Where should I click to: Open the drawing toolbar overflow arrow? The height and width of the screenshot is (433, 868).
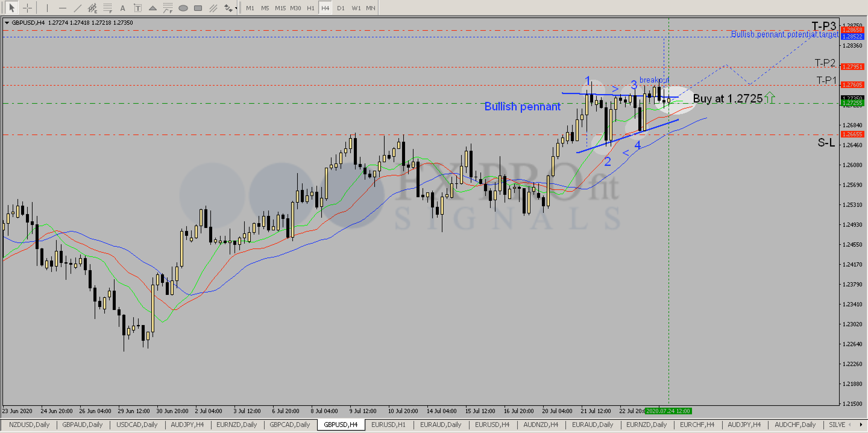click(x=237, y=8)
